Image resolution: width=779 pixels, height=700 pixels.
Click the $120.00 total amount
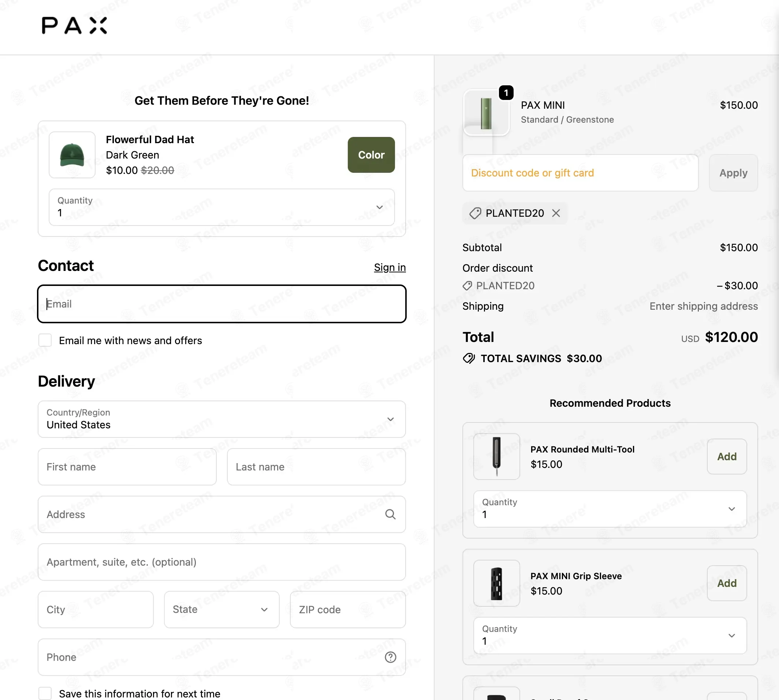(x=731, y=337)
